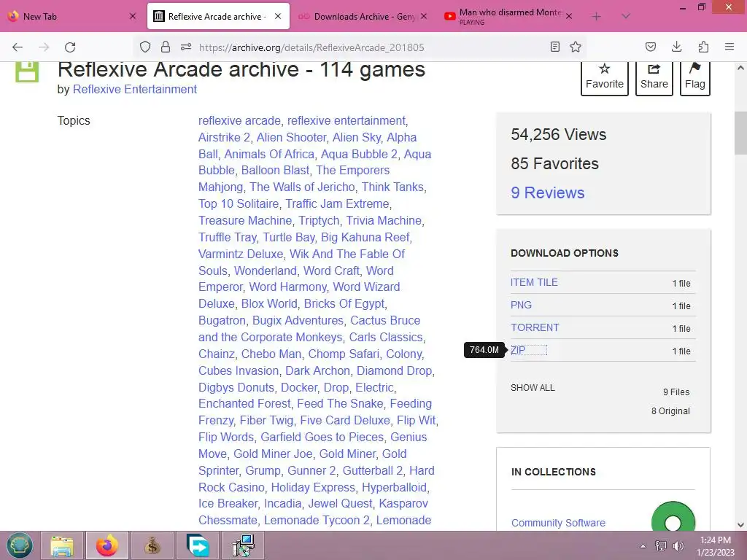Open the volume speaker tray icon
747x560 pixels.
tap(678, 546)
